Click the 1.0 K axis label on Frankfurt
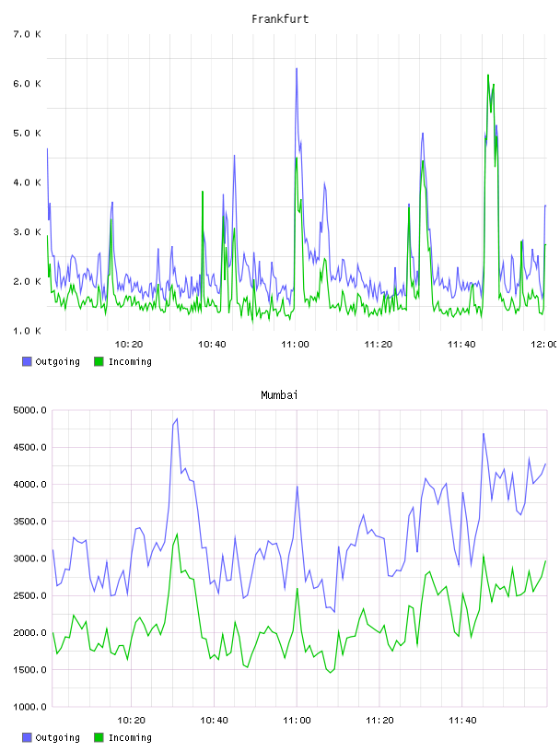Screen dimensions: 560x752 pos(28,331)
